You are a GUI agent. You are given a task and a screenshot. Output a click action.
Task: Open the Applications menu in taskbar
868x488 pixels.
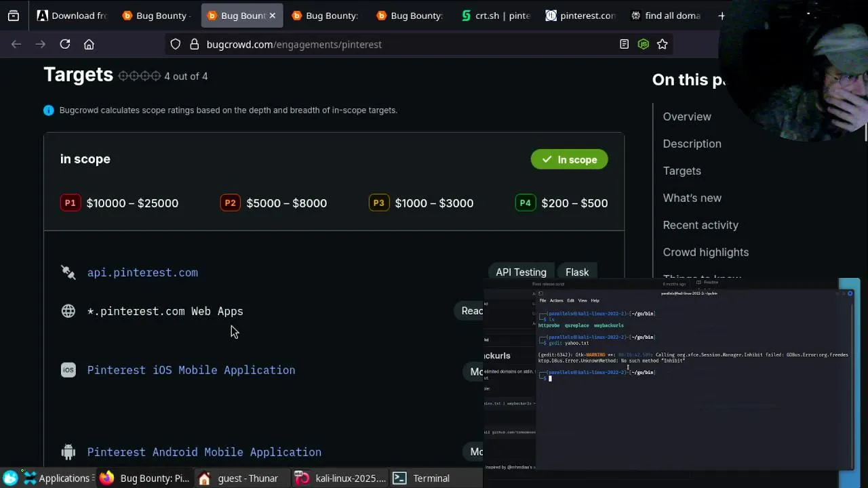coord(59,478)
